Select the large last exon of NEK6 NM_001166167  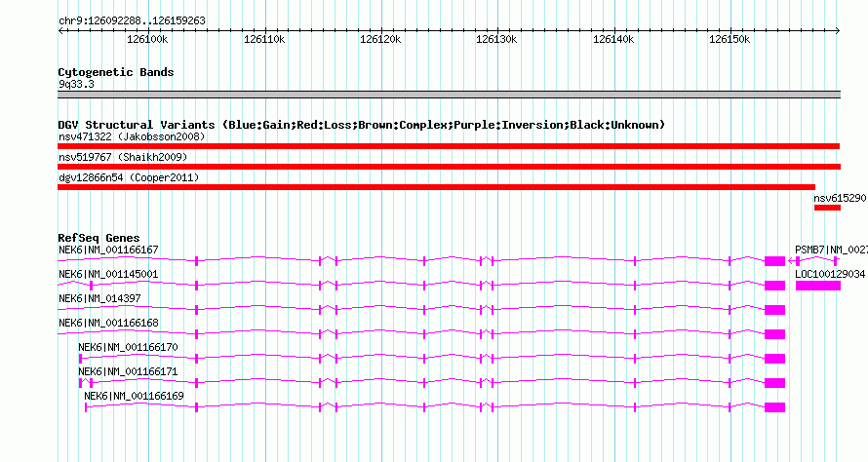point(775,261)
